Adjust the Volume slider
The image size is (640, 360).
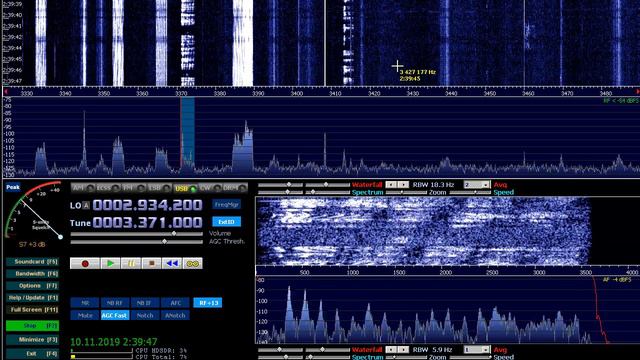click(x=136, y=234)
